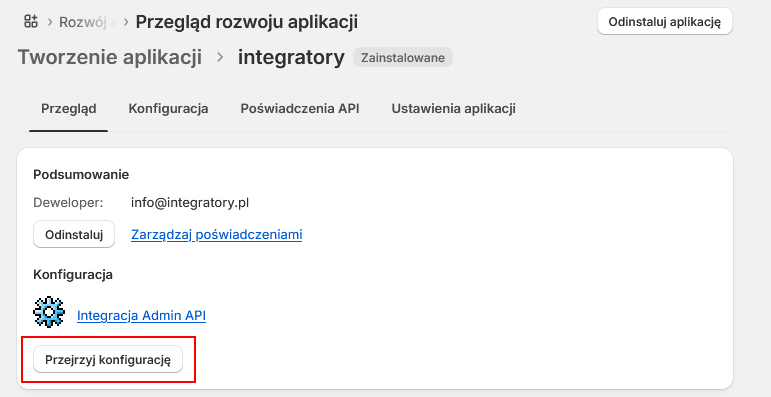Click the Przejrzyj konfigurację button
Image resolution: width=771 pixels, height=397 pixels.
(x=108, y=360)
